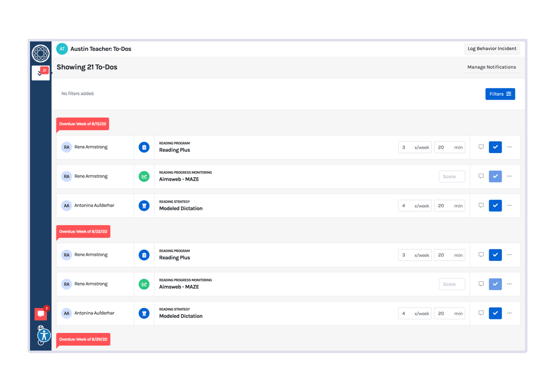The height and width of the screenshot is (392, 555).
Task: Click the Score field for first Aimsweb - MAZE
Action: [451, 176]
